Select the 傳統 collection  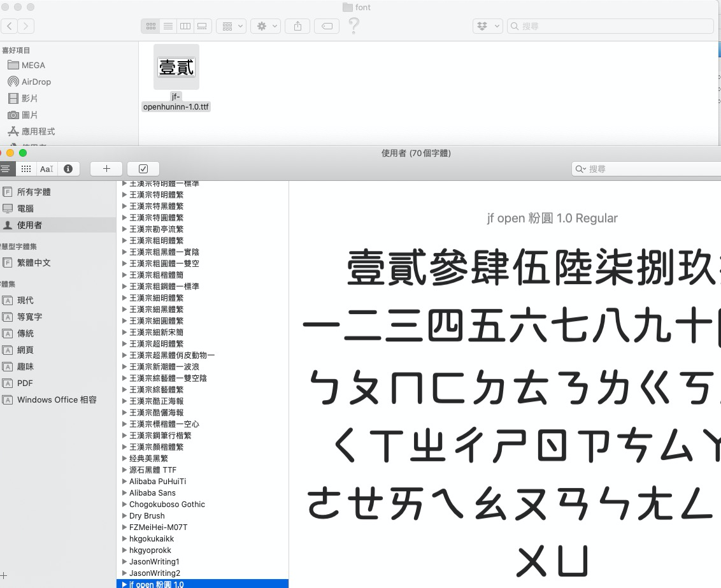(x=25, y=333)
